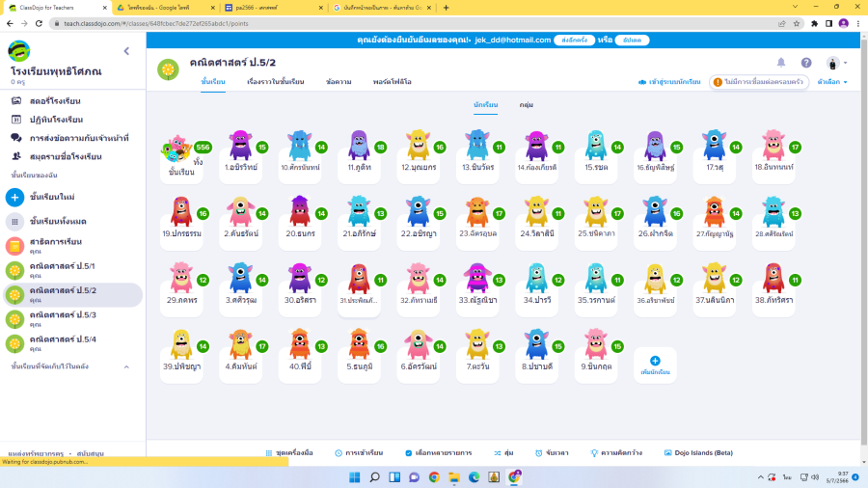Open คณิตศาสตร์ ป.5/4 class

72,343
